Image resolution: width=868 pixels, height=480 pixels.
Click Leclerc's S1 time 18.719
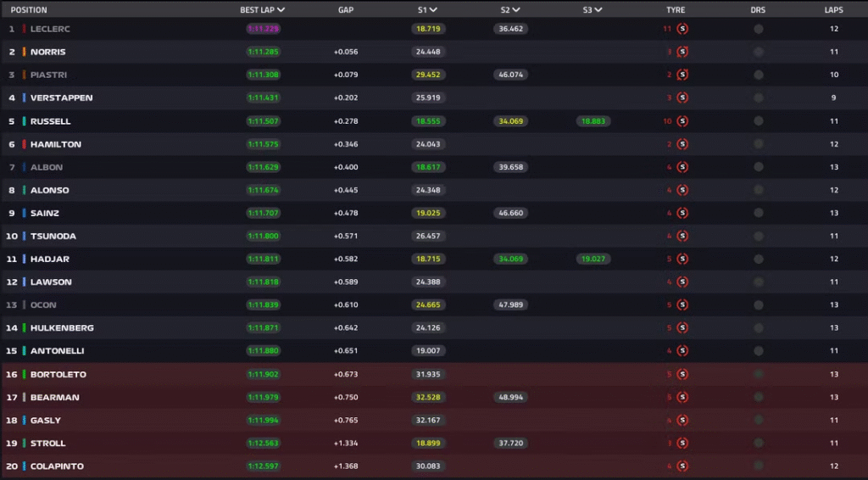click(x=428, y=29)
